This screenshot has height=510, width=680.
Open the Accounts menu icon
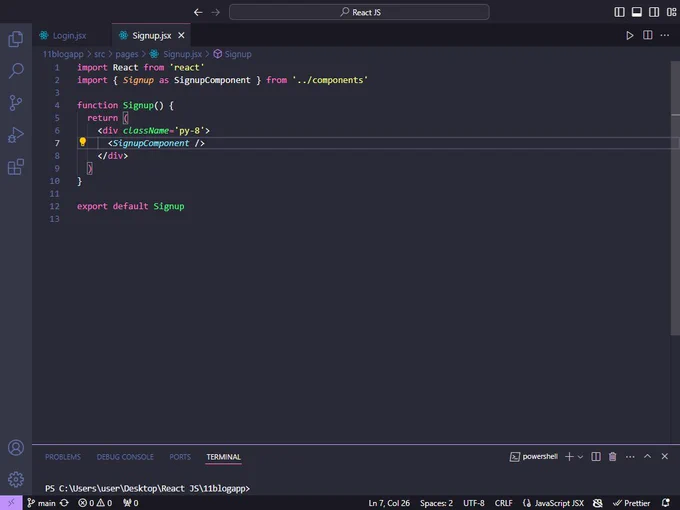click(x=16, y=448)
